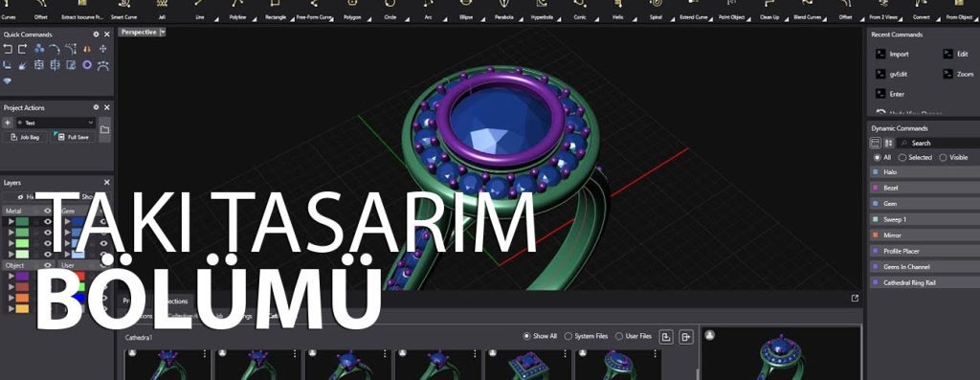
Task: Click the export icon right of User Files
Action: [x=686, y=337]
